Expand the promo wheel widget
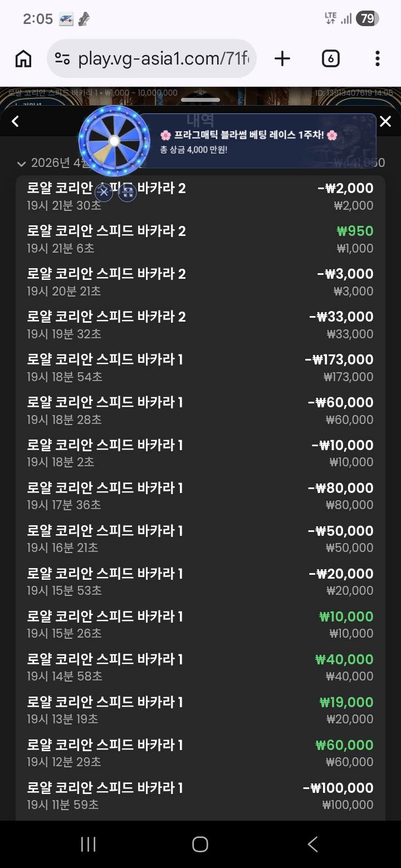Viewport: 401px width, 868px height. click(x=128, y=193)
